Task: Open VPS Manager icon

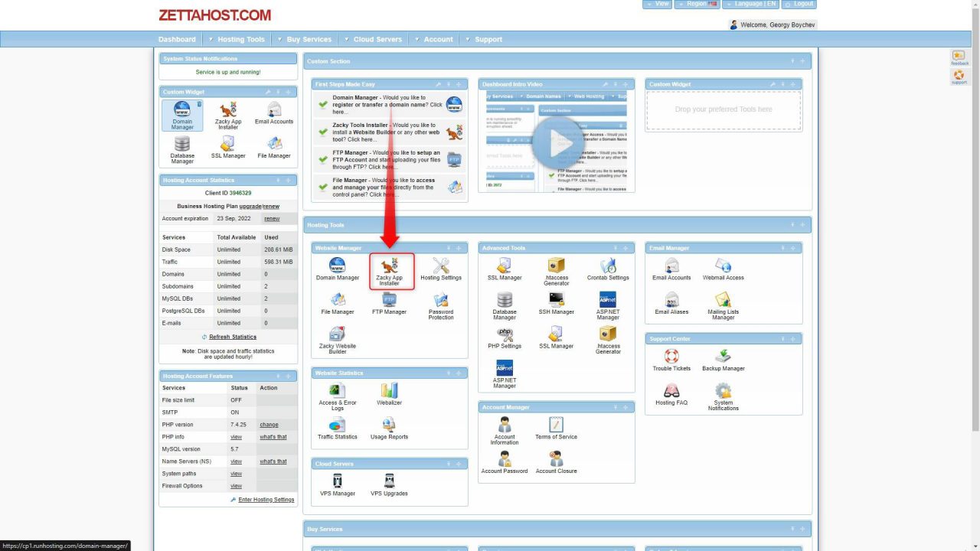Action: [337, 485]
